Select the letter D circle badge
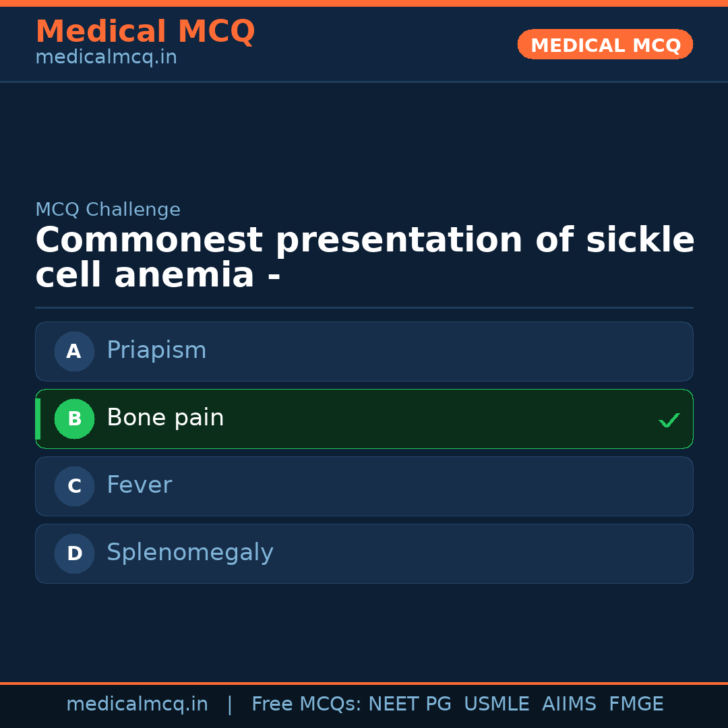This screenshot has height=728, width=728. coord(74,553)
